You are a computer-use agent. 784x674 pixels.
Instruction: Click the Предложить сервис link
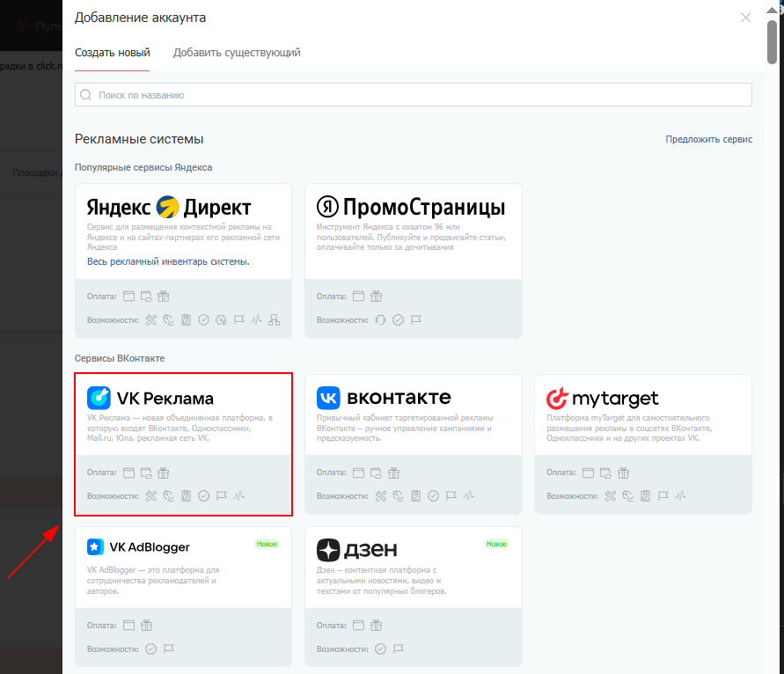click(x=708, y=139)
